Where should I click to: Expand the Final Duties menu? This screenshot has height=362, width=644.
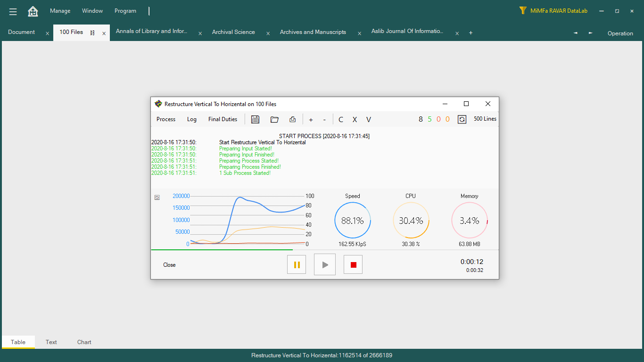pyautogui.click(x=223, y=119)
